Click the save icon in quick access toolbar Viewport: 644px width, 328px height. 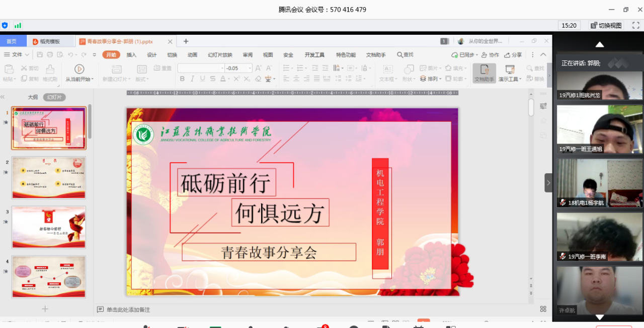[39, 55]
